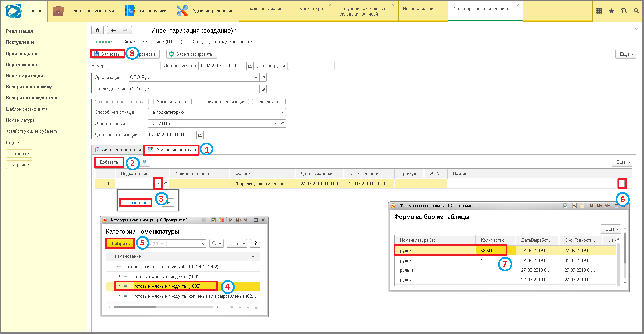Open the Подразделение record via open icon
The height and width of the screenshot is (334, 644).
coord(263,89)
